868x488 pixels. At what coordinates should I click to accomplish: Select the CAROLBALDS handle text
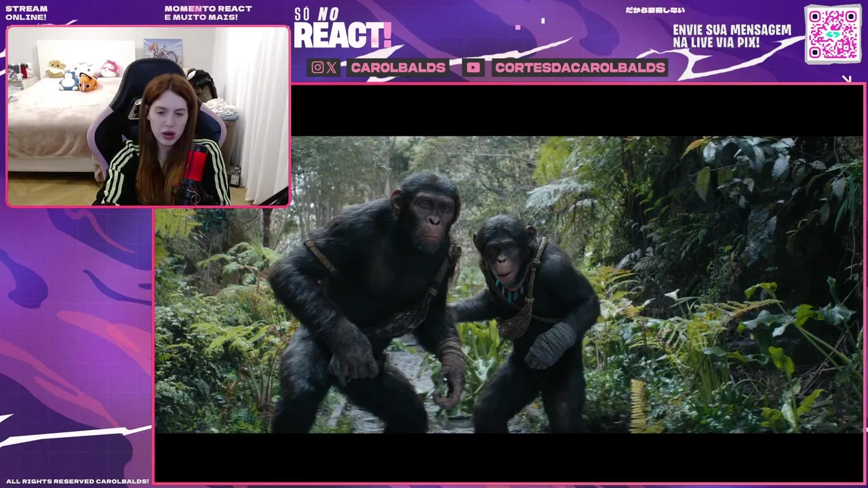(399, 67)
